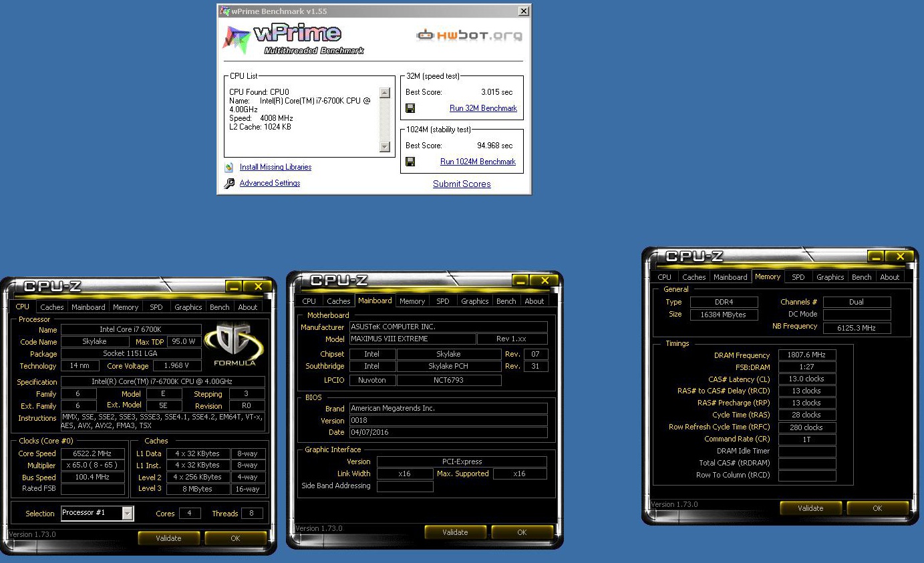This screenshot has width=924, height=563.
Task: Close the wPrime Benchmark window
Action: click(x=523, y=11)
